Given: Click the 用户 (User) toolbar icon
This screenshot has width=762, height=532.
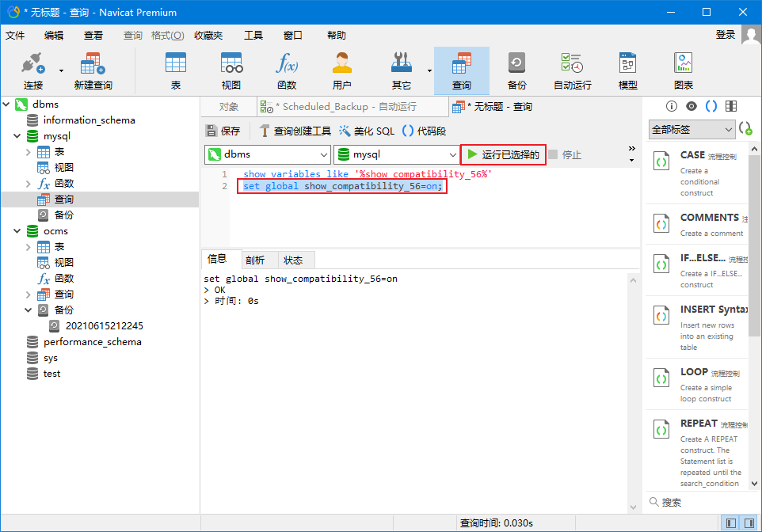Looking at the screenshot, I should [x=341, y=70].
